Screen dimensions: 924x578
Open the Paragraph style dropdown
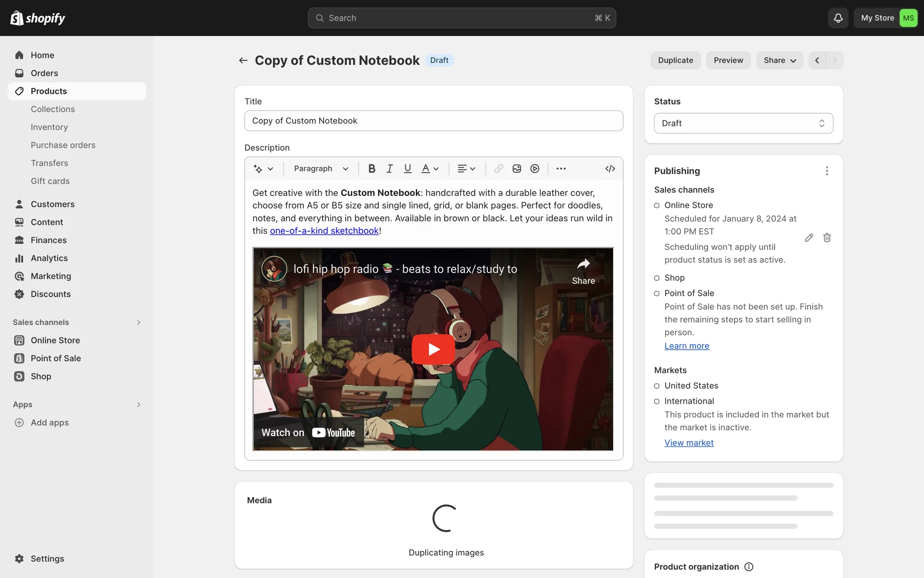tap(321, 169)
